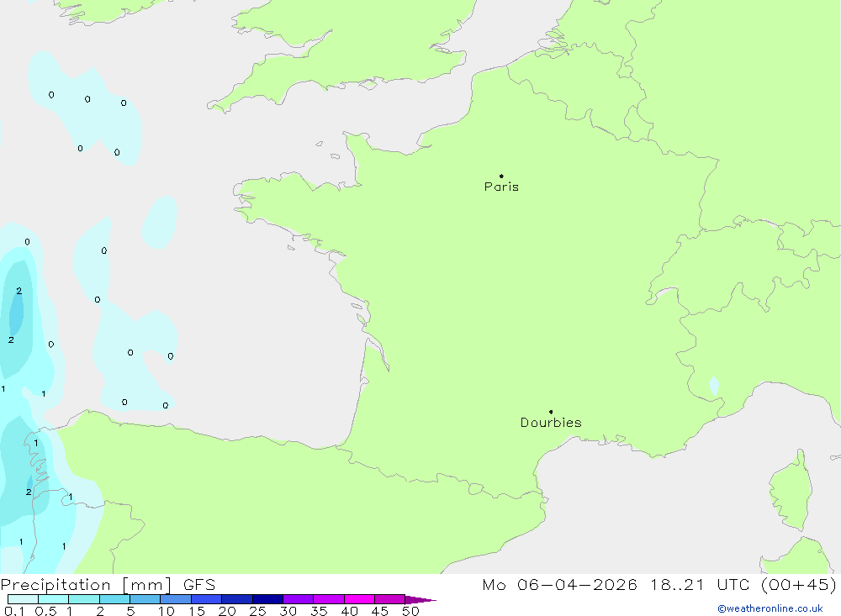Click the Precipitation [mm] title text

(x=86, y=585)
